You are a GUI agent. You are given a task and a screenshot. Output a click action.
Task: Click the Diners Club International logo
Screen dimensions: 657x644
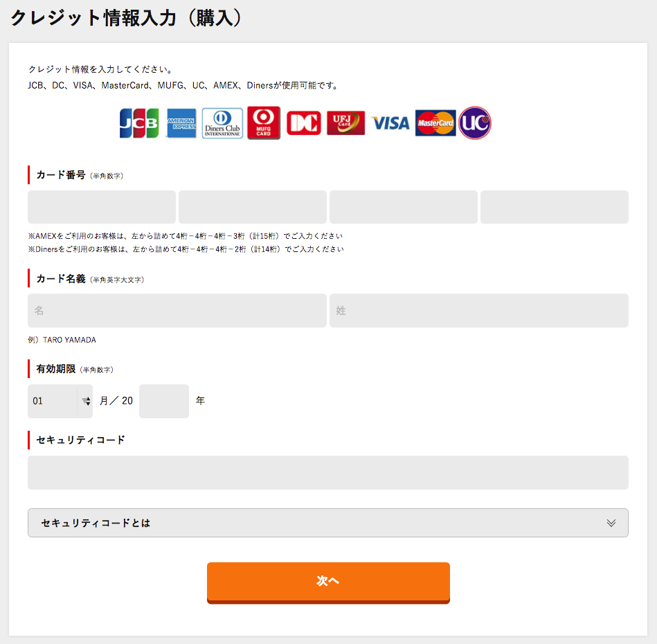222,123
